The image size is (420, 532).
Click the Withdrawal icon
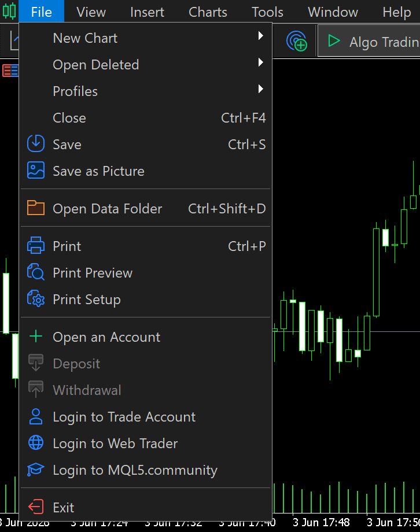point(36,389)
